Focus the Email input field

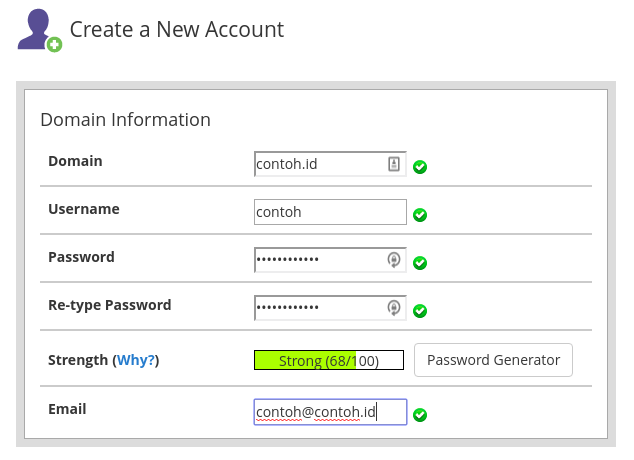pos(330,412)
